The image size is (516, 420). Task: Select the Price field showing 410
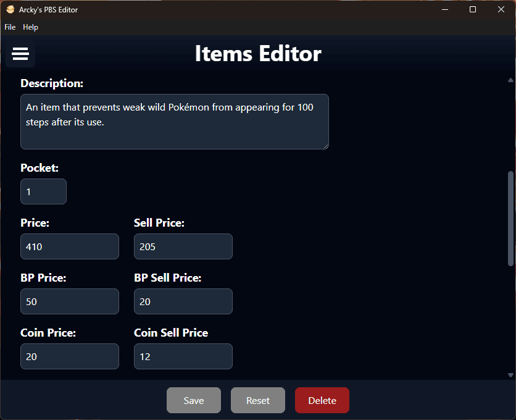pos(70,246)
